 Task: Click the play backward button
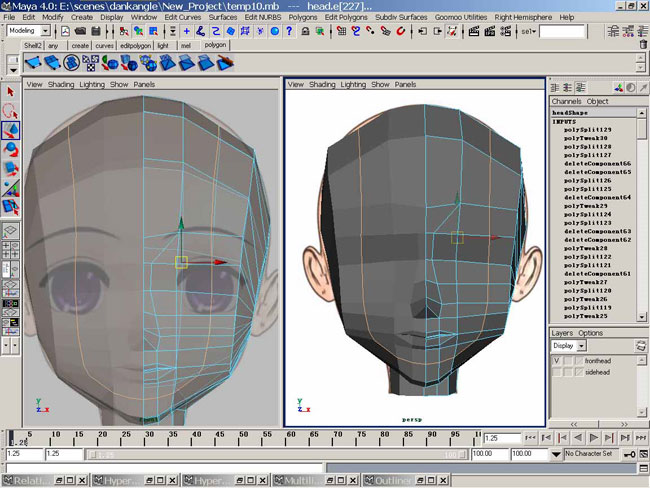pyautogui.click(x=578, y=437)
